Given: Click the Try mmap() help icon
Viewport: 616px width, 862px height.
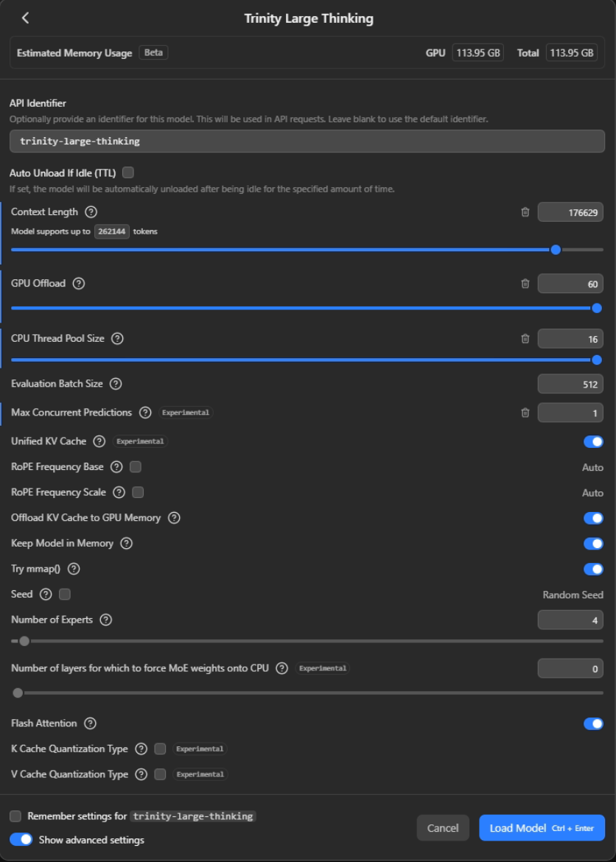Looking at the screenshot, I should click(74, 569).
